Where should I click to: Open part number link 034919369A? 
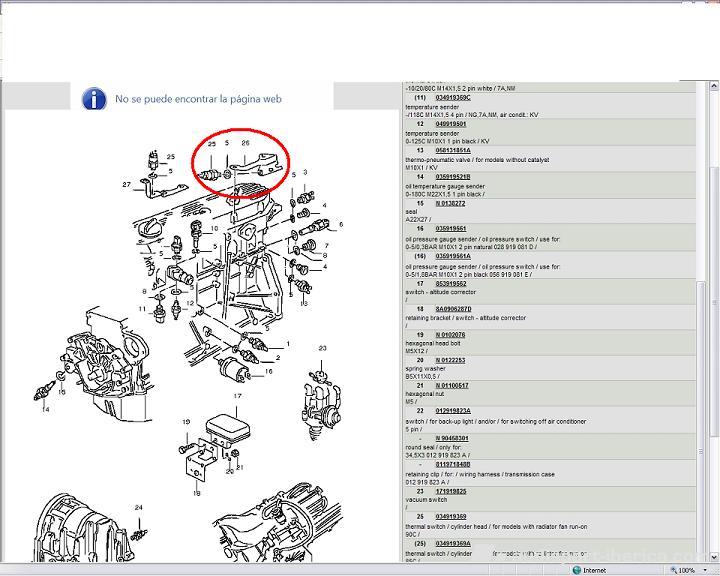tap(453, 543)
